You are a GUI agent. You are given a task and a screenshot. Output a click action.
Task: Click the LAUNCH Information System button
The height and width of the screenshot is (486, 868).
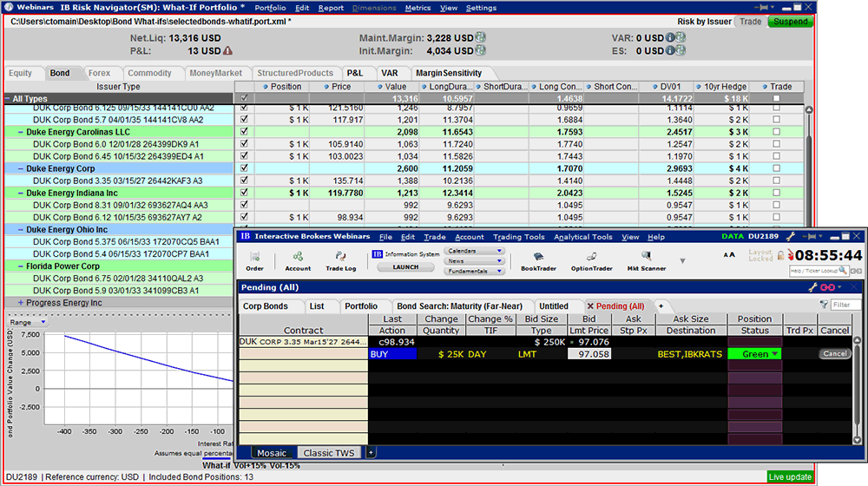(x=405, y=266)
